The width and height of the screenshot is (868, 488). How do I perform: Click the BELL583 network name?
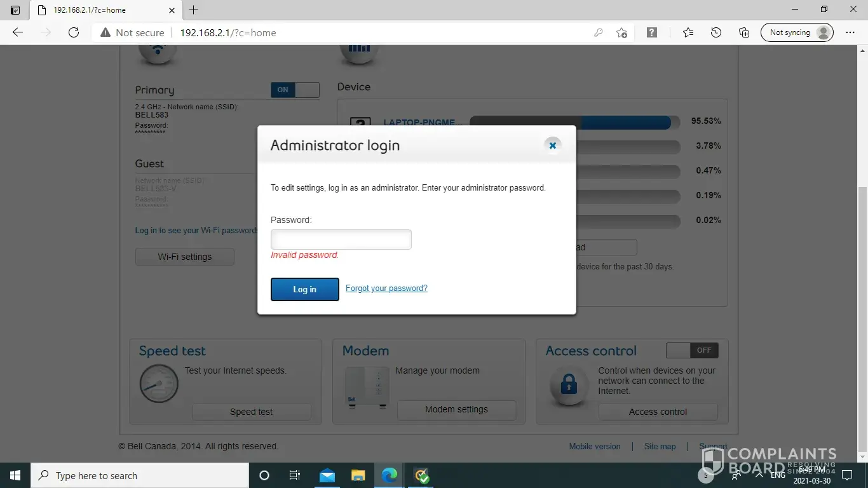[x=151, y=115]
